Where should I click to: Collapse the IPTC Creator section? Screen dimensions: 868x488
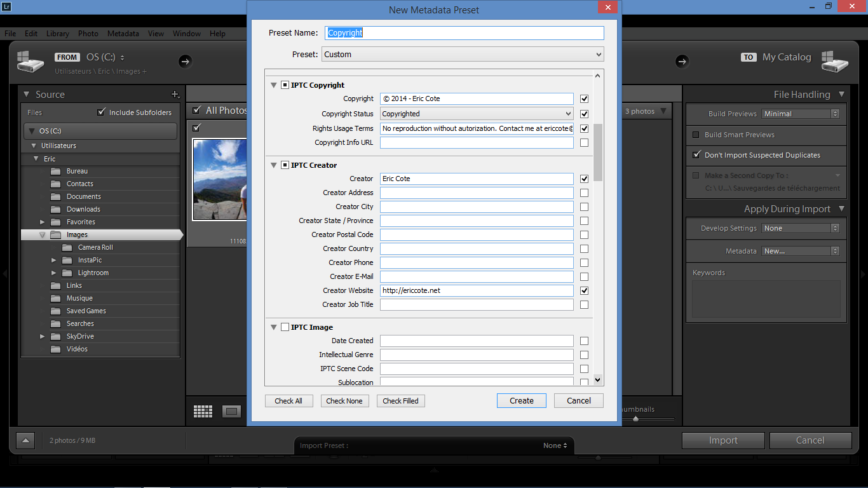pyautogui.click(x=274, y=165)
